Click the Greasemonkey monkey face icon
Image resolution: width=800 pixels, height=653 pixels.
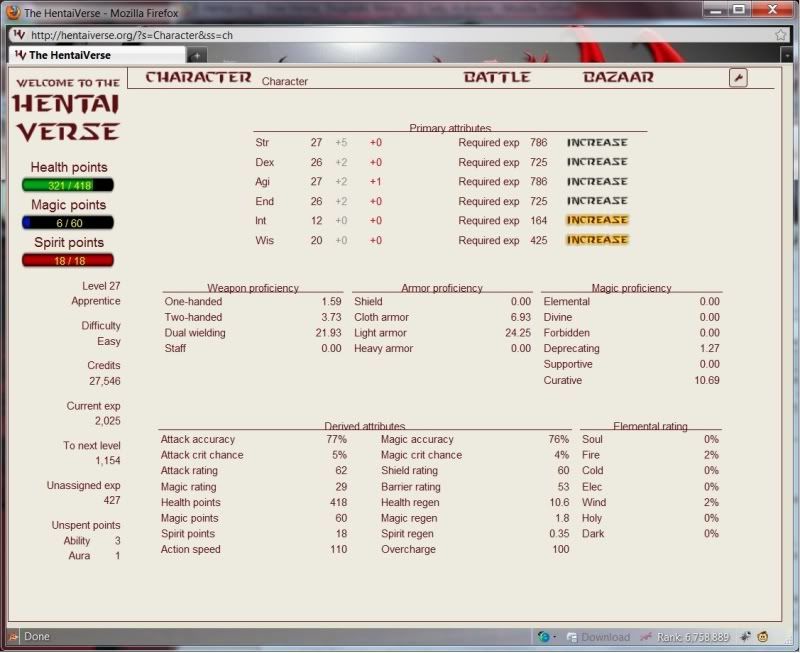[763, 637]
